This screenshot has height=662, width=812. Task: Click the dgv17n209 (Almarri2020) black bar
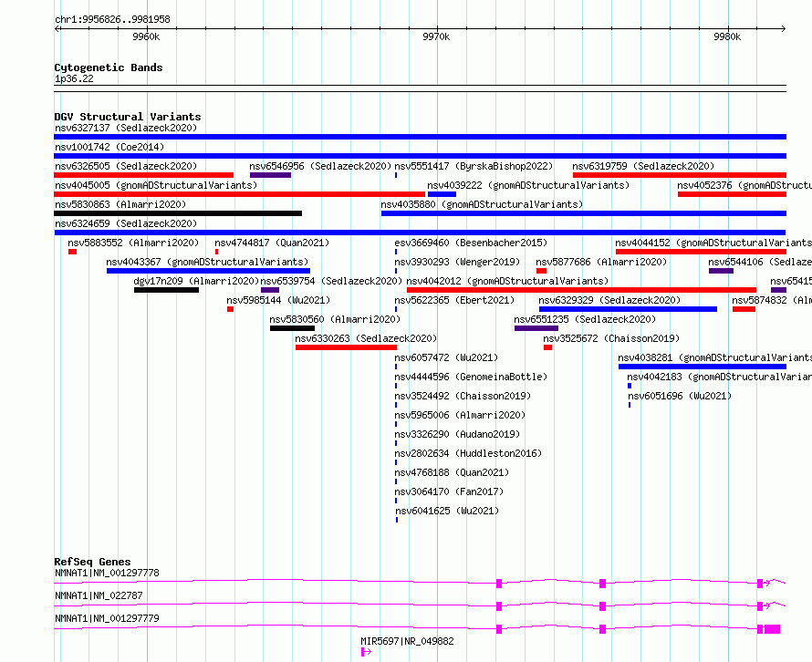point(166,290)
